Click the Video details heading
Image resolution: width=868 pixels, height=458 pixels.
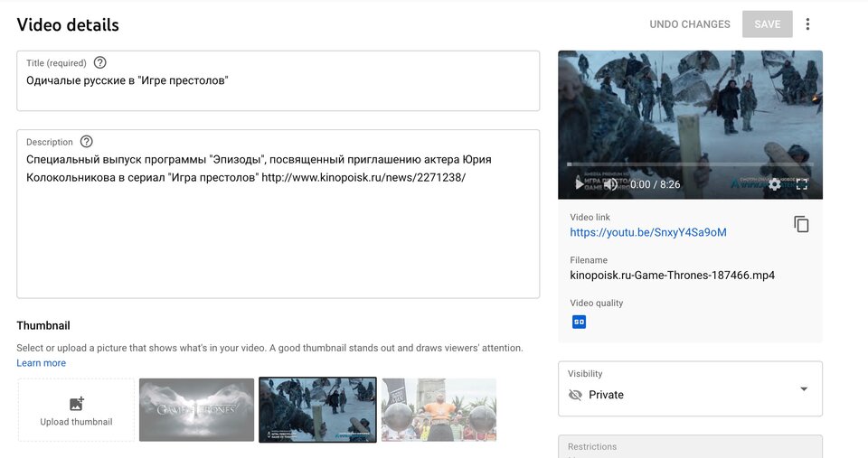point(68,25)
